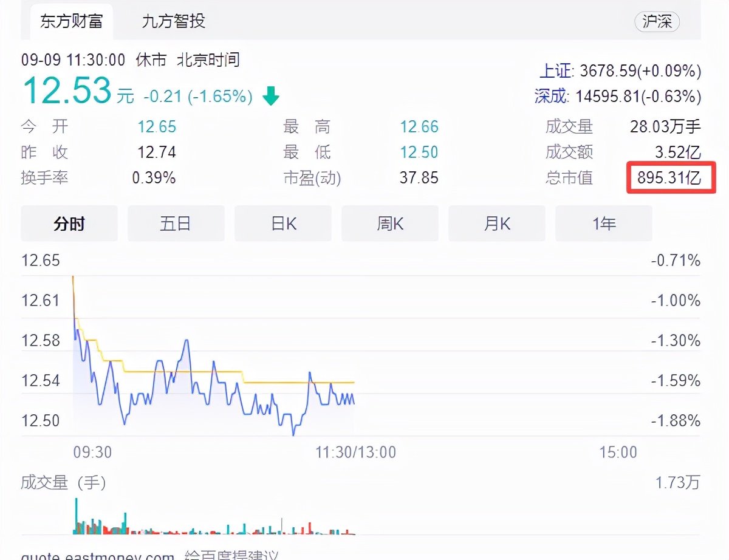Select the 1年 chart range
This screenshot has height=560, width=729.
pos(604,224)
